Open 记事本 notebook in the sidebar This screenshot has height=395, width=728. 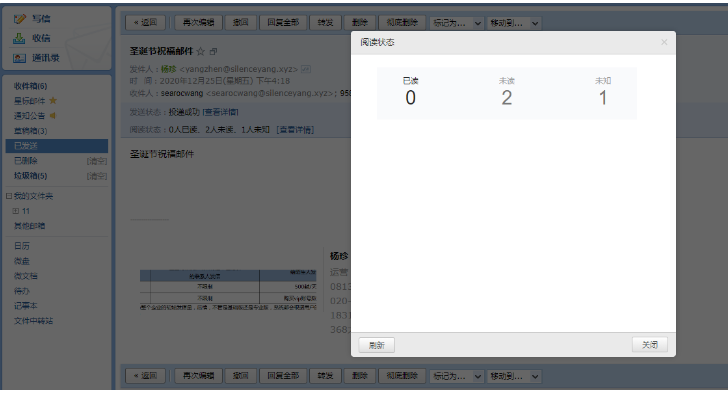pos(26,306)
